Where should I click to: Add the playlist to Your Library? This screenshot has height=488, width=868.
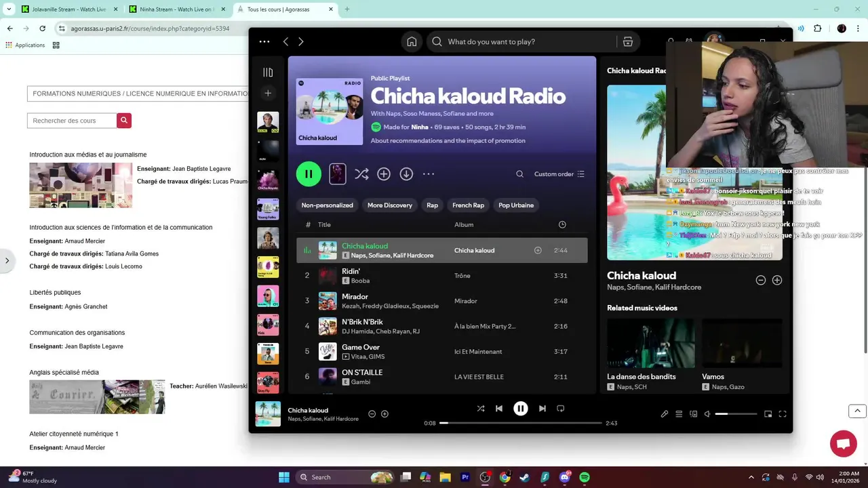coord(384,174)
